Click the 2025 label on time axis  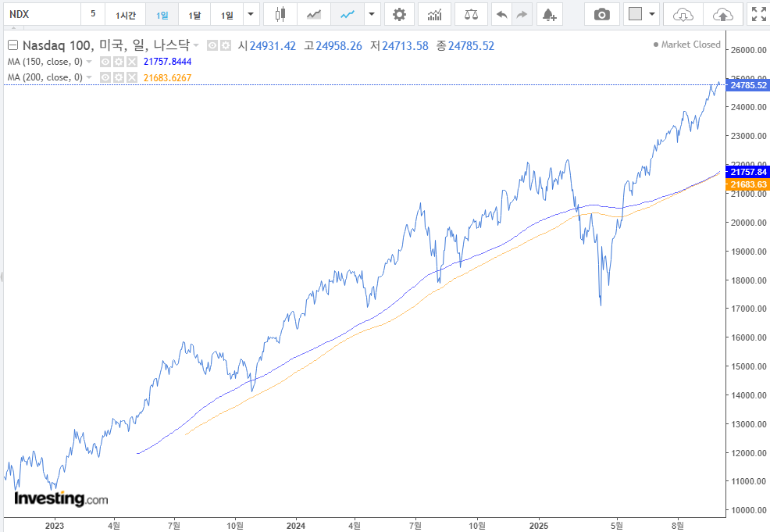539,526
